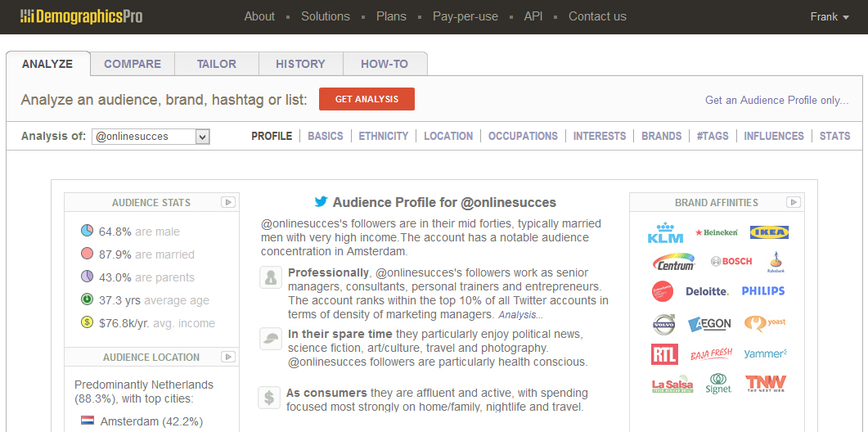The width and height of the screenshot is (868, 432).
Task: Switch to the HISTORY tab
Action: 300,64
